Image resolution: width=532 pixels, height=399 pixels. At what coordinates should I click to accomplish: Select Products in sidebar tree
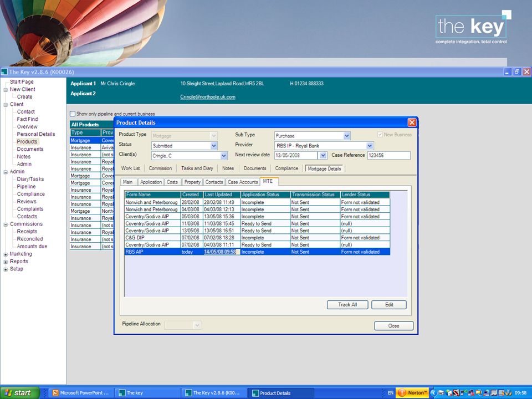click(x=27, y=141)
